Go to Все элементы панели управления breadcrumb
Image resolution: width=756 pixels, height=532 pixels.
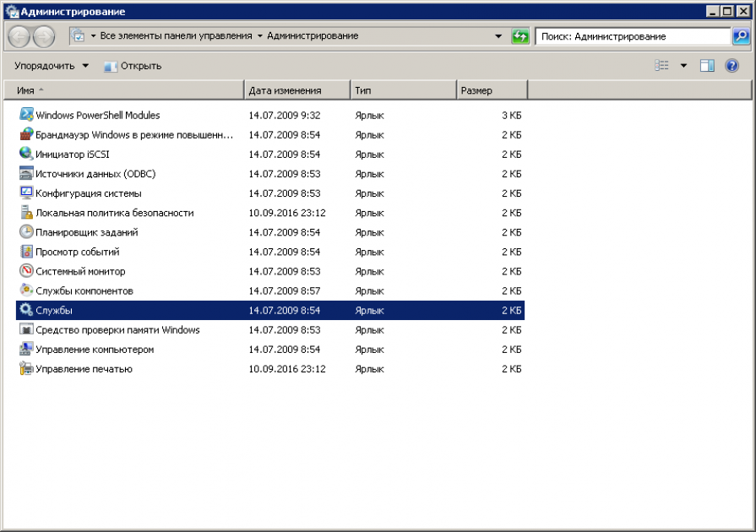click(x=176, y=36)
